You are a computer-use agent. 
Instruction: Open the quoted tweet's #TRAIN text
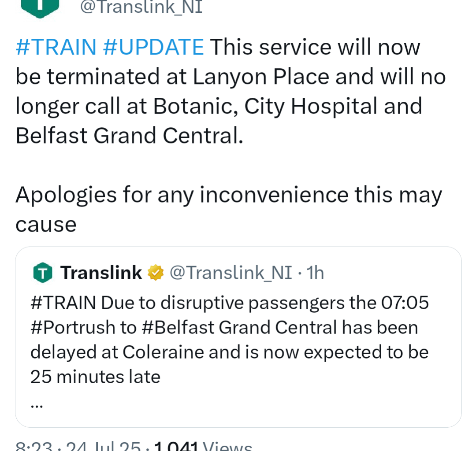tap(63, 303)
